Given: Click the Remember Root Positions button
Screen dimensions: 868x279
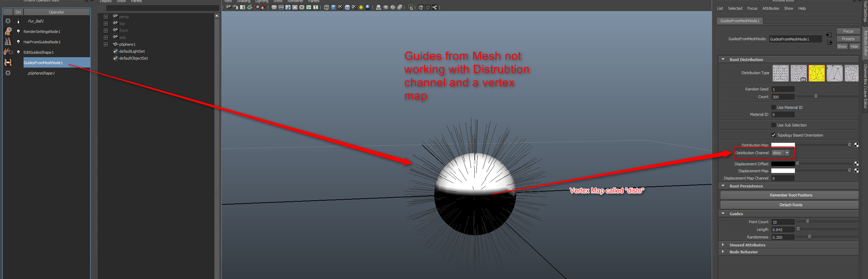Looking at the screenshot, I should [x=790, y=195].
